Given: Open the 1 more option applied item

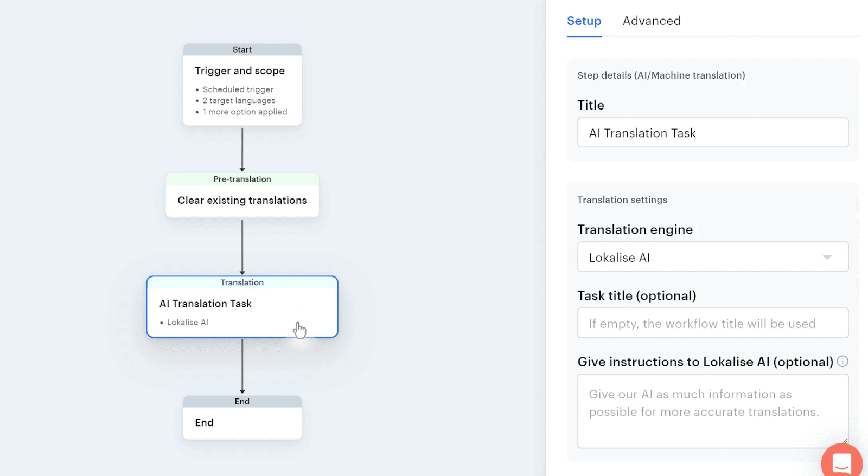Looking at the screenshot, I should [x=245, y=112].
